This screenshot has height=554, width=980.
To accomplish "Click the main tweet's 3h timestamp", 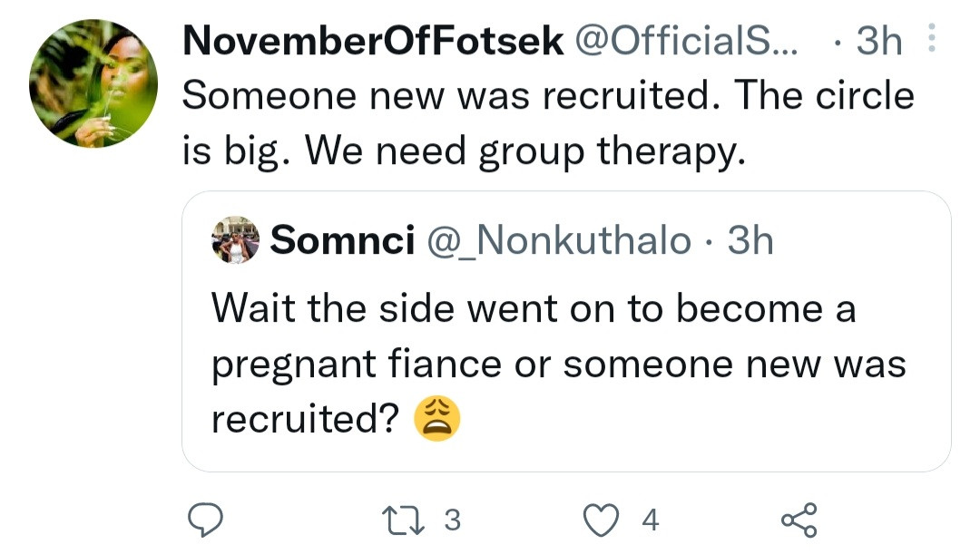I will pyautogui.click(x=878, y=42).
